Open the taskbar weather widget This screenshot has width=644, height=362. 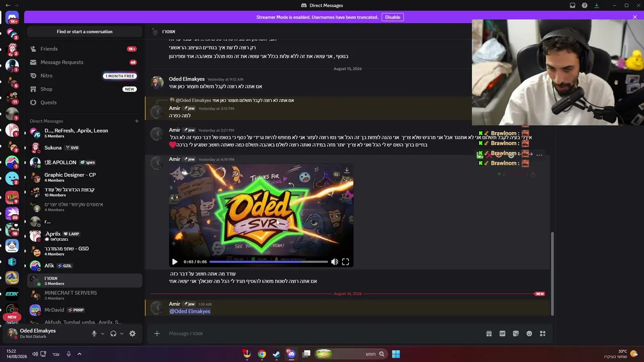pos(621,354)
